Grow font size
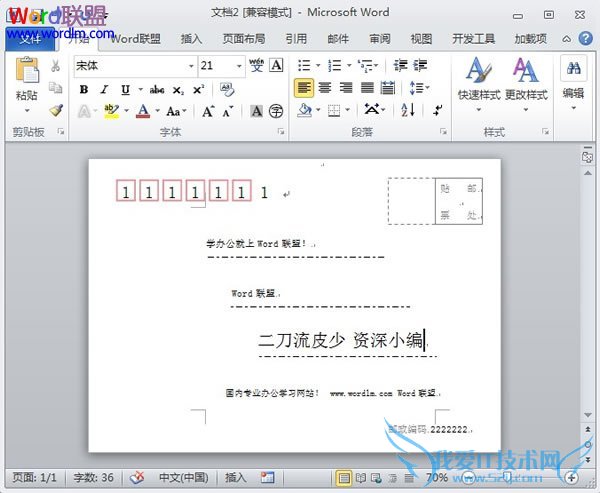The image size is (600, 493). 208,111
